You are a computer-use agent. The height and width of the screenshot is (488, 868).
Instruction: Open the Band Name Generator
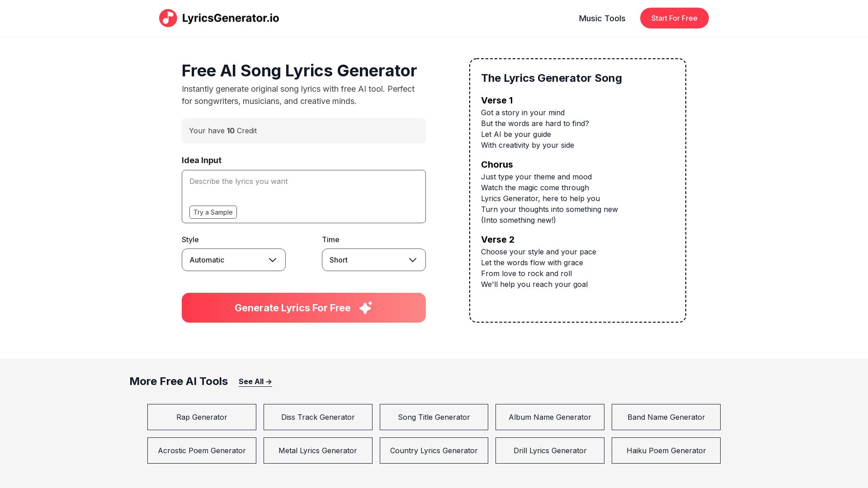[x=666, y=417]
